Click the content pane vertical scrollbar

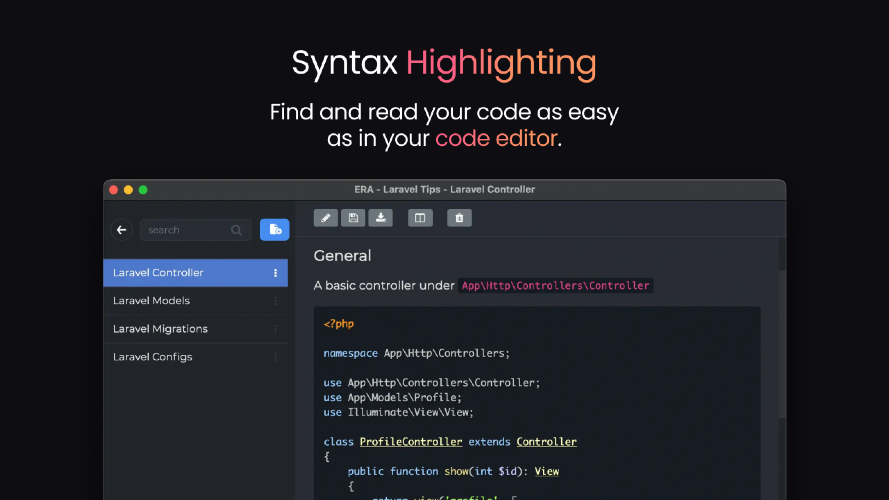(782, 346)
